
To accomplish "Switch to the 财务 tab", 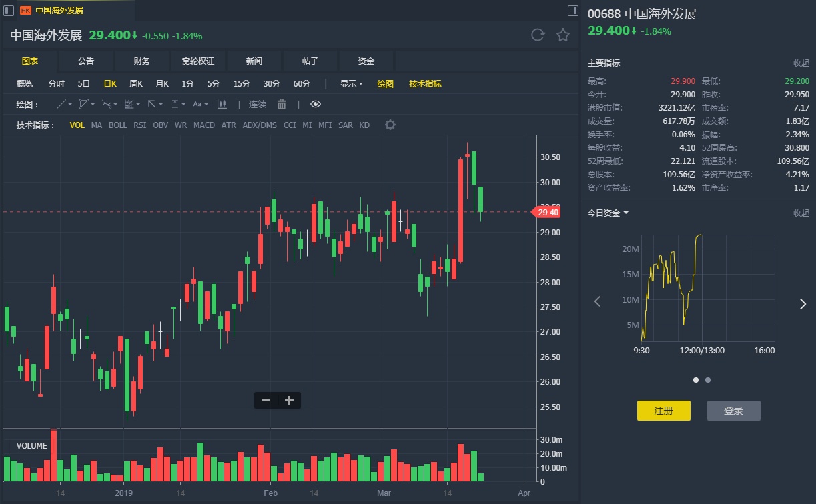I will [x=142, y=61].
